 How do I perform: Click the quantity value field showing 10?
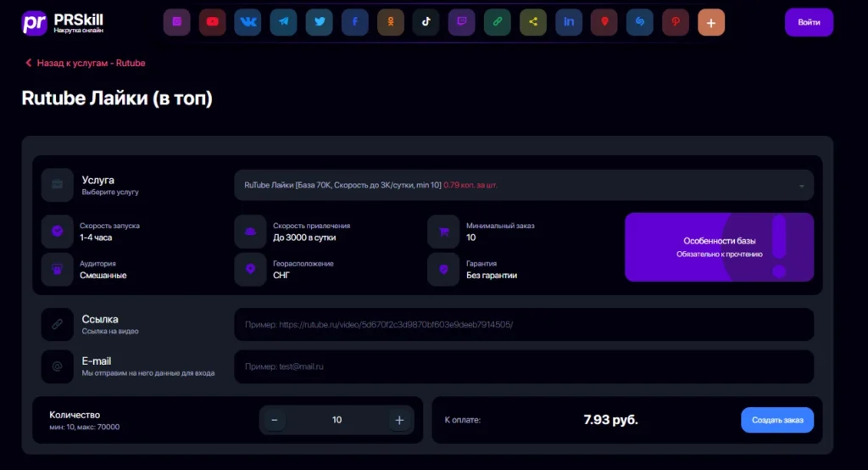click(x=337, y=420)
